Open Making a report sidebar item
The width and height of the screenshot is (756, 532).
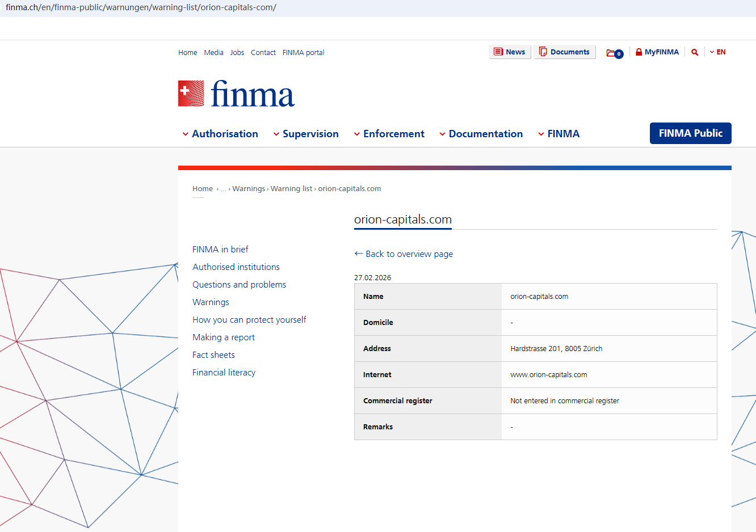point(224,337)
